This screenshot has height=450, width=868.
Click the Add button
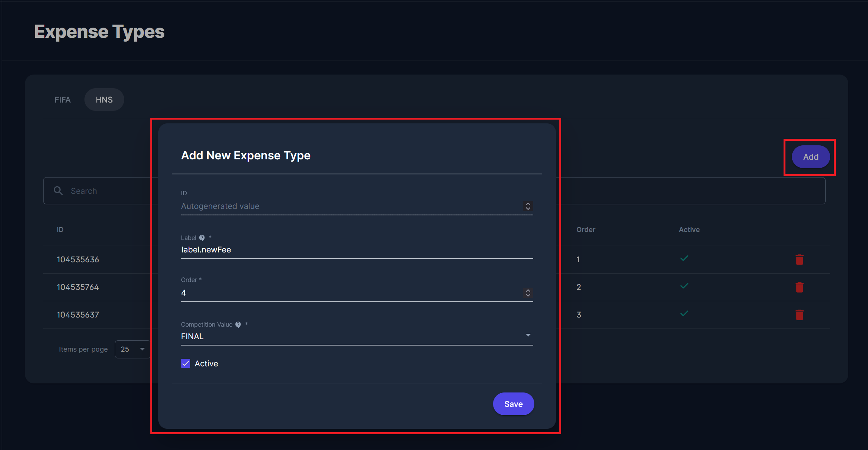810,157
